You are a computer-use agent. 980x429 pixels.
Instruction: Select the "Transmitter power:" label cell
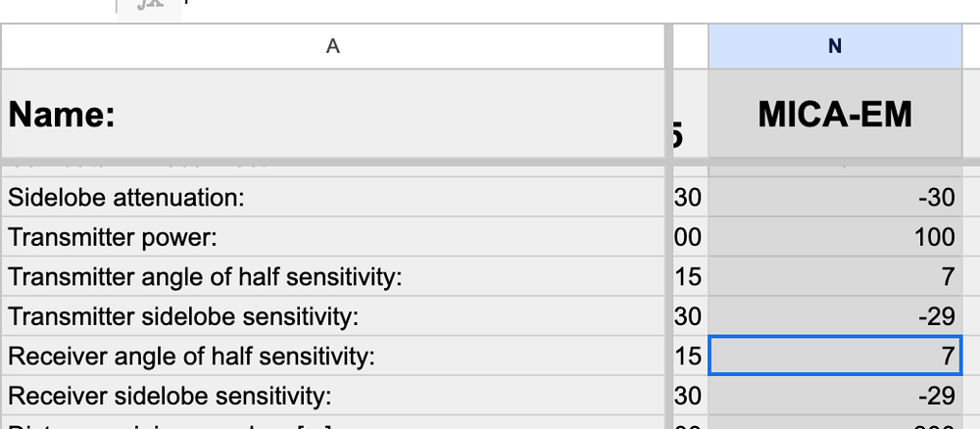point(332,237)
